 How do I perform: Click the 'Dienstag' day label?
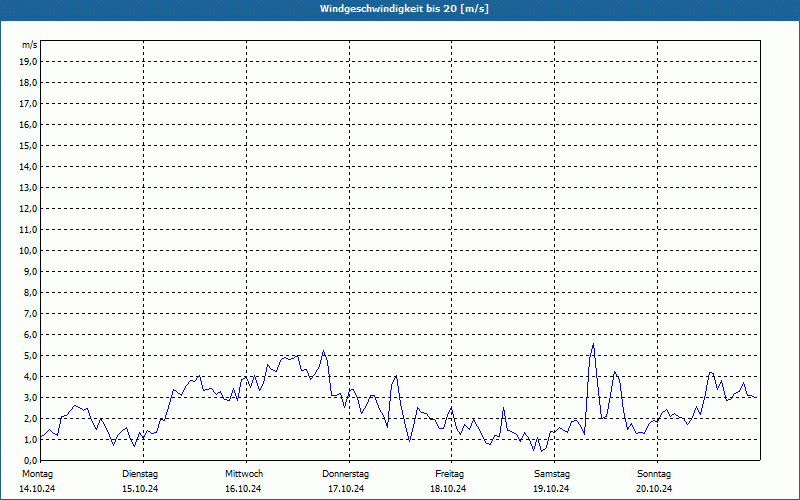[x=140, y=474]
